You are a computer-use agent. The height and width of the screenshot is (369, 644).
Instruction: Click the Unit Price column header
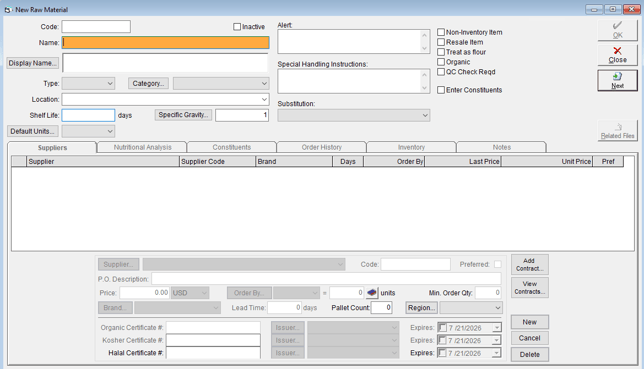(547, 161)
